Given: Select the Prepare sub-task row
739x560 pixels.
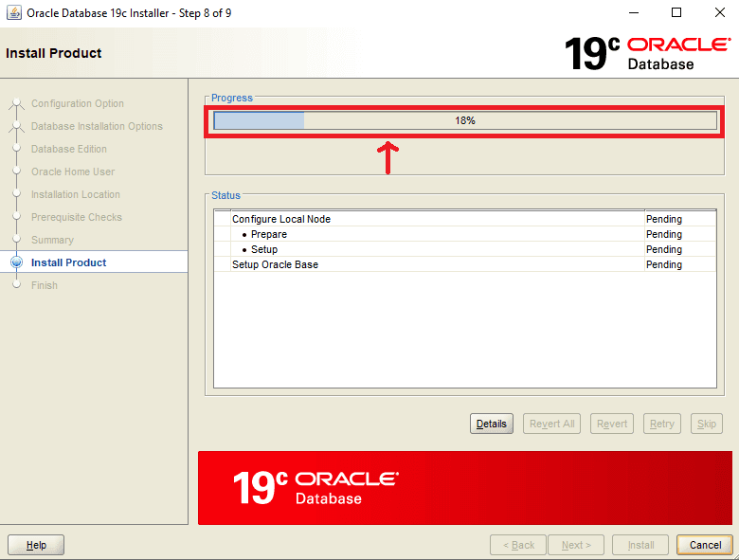Looking at the screenshot, I should 268,234.
